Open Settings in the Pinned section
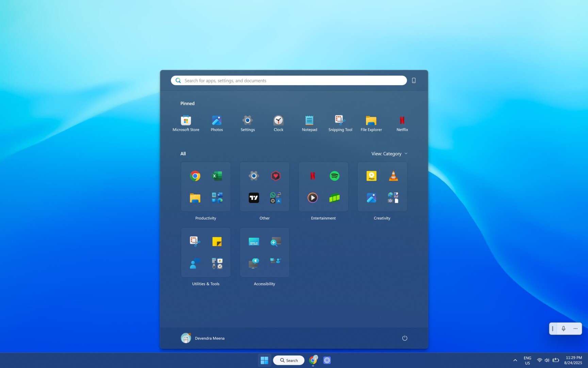The image size is (588, 368). [248, 123]
